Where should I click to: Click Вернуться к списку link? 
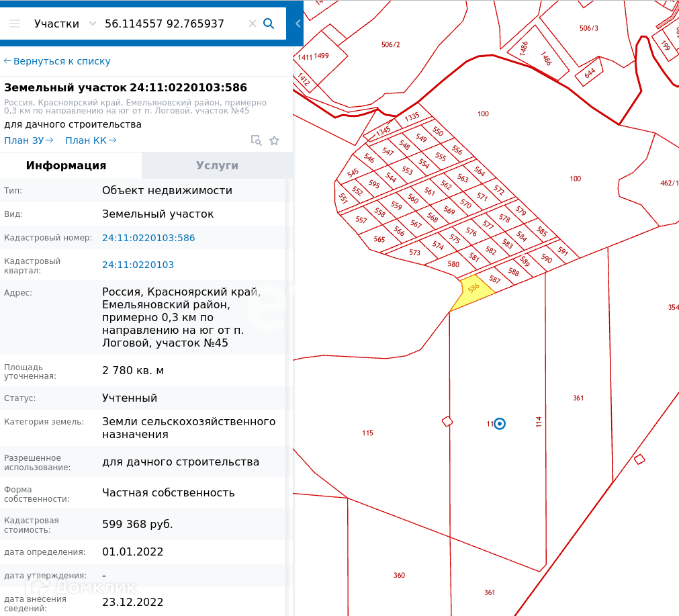57,61
